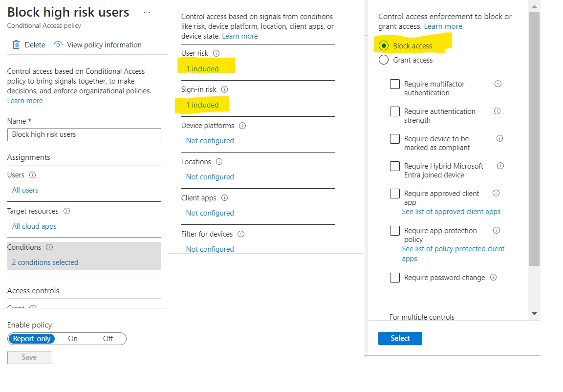
Task: Check Require device to be marked as compliant
Action: coord(395,139)
